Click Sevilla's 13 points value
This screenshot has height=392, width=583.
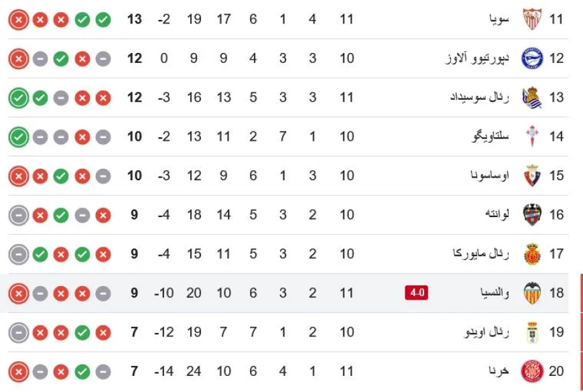coord(135,19)
